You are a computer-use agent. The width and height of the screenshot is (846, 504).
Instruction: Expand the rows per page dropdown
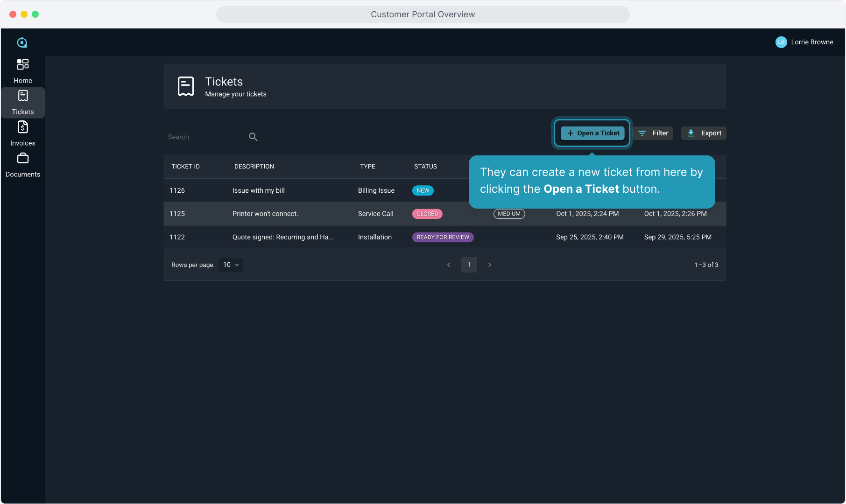[x=231, y=265]
